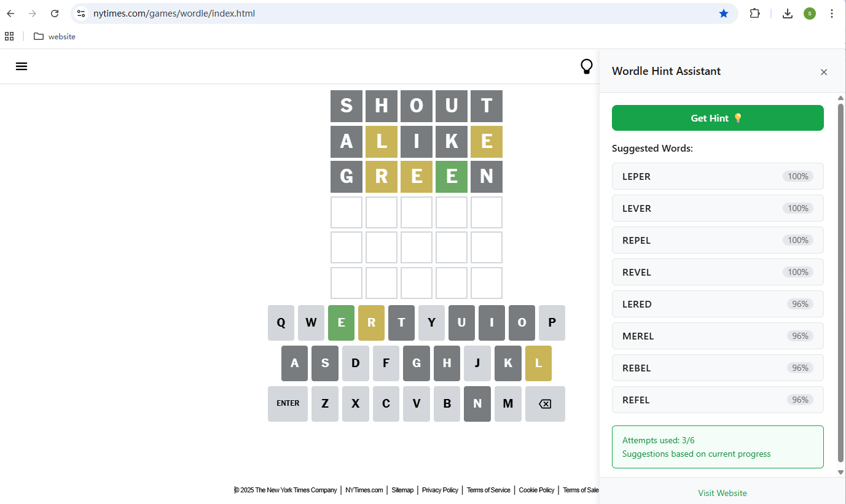Choose the REVEL suggestion
Image resolution: width=846 pixels, height=504 pixels.
[x=718, y=272]
